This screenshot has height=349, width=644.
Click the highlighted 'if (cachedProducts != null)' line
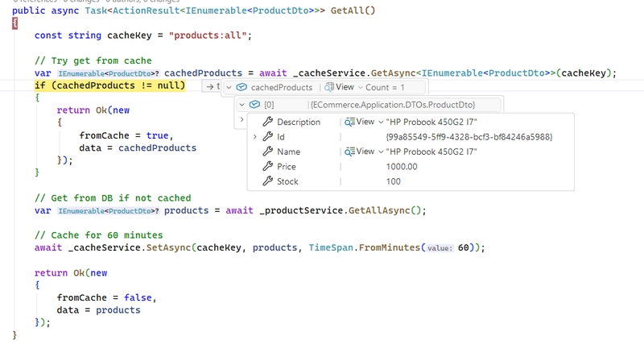pos(109,85)
